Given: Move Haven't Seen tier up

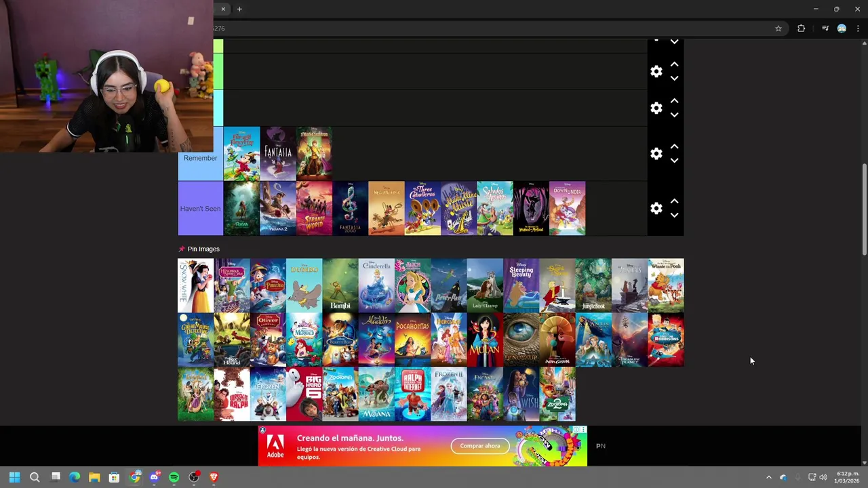Looking at the screenshot, I should coord(674,201).
